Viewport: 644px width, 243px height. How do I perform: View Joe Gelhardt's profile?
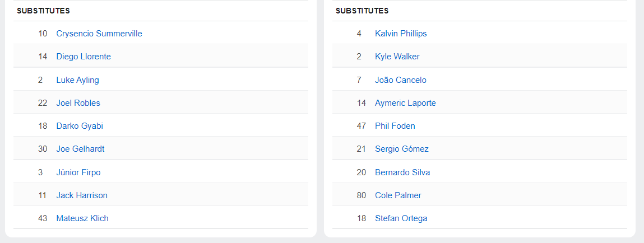pos(80,149)
